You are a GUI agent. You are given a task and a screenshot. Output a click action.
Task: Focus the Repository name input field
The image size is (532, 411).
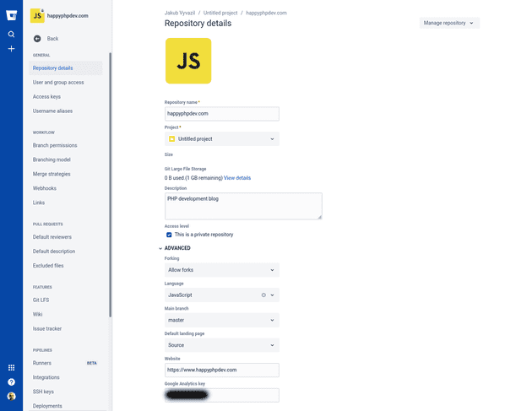click(x=222, y=114)
